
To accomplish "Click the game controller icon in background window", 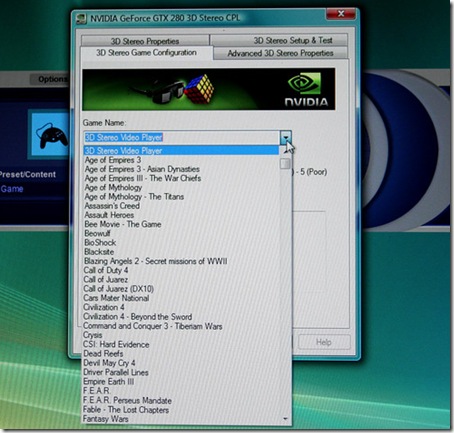I will 51,134.
